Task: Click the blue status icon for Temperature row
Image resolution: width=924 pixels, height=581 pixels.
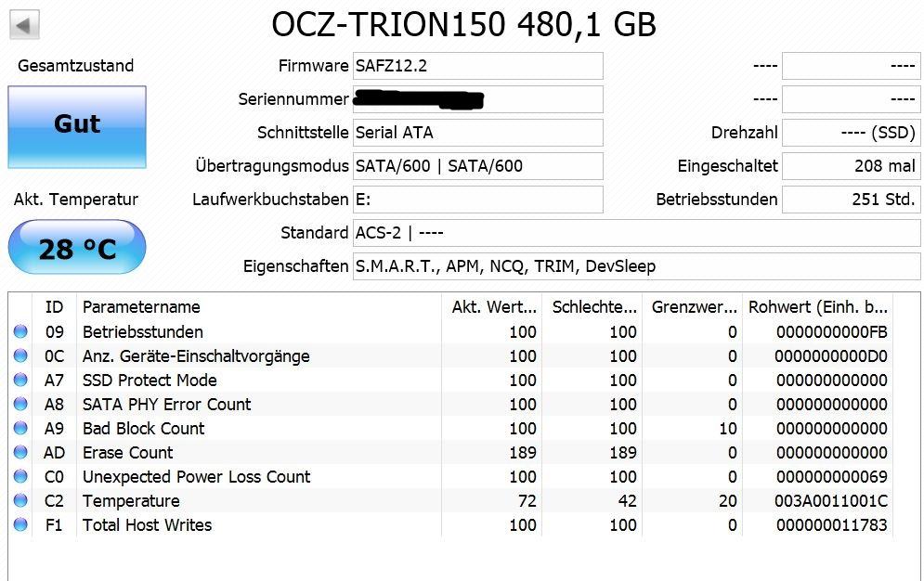Action: (20, 500)
